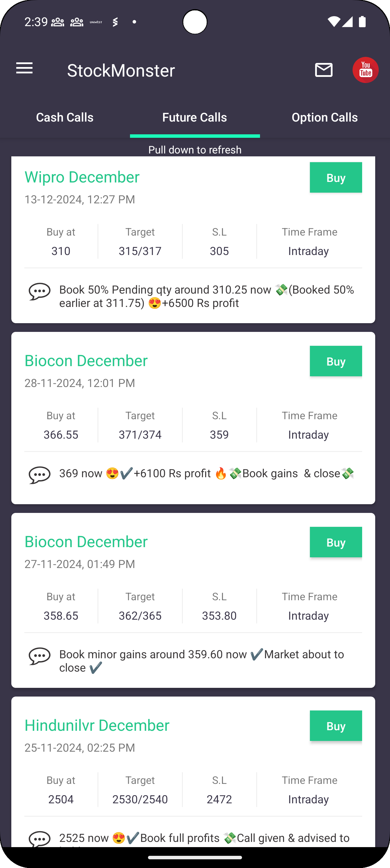Switch to the Option Calls tab

324,117
